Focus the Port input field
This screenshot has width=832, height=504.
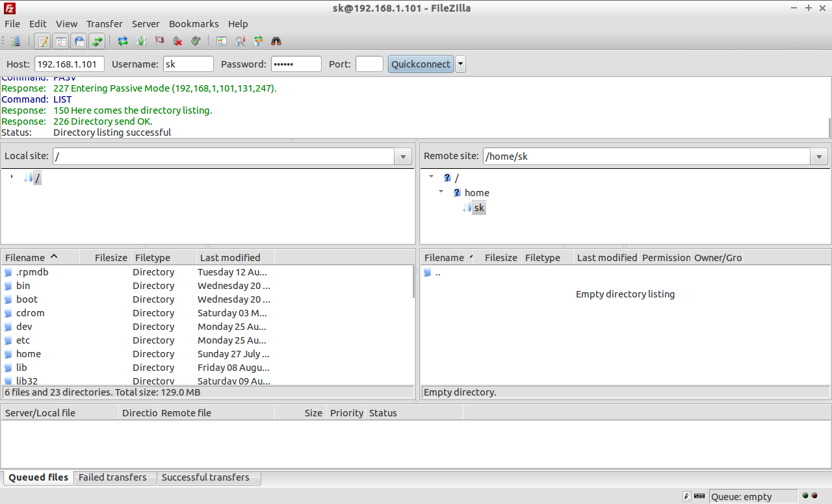click(x=369, y=64)
